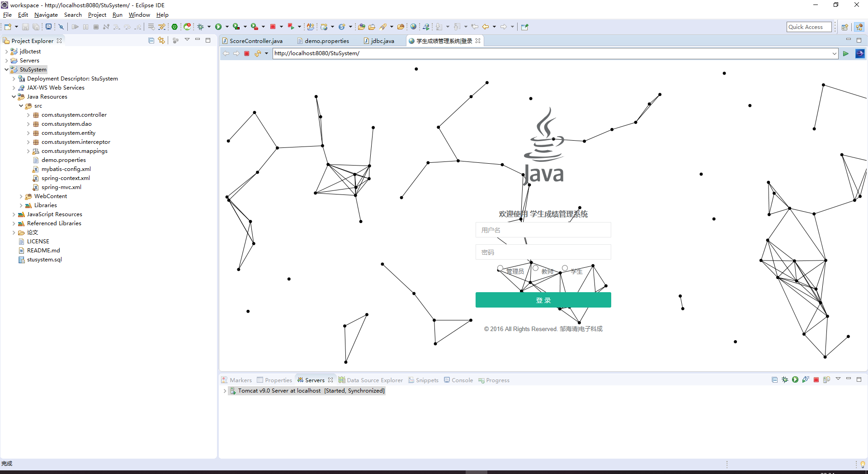Select the Java EE perspective icon
Viewport: 868px width, 474px height.
click(x=859, y=27)
